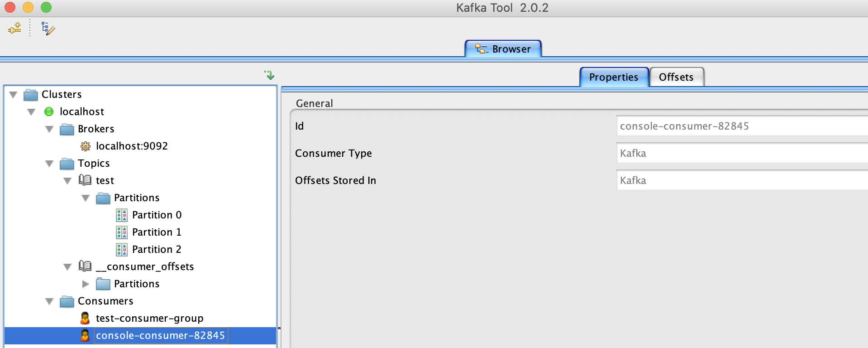The image size is (868, 348).
Task: Click the Partitions folder icon under test
Action: click(103, 198)
